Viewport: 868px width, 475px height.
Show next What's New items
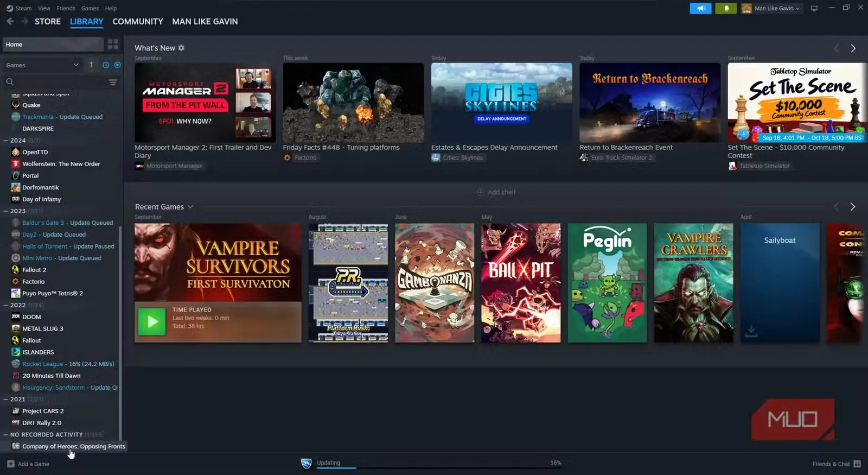853,48
